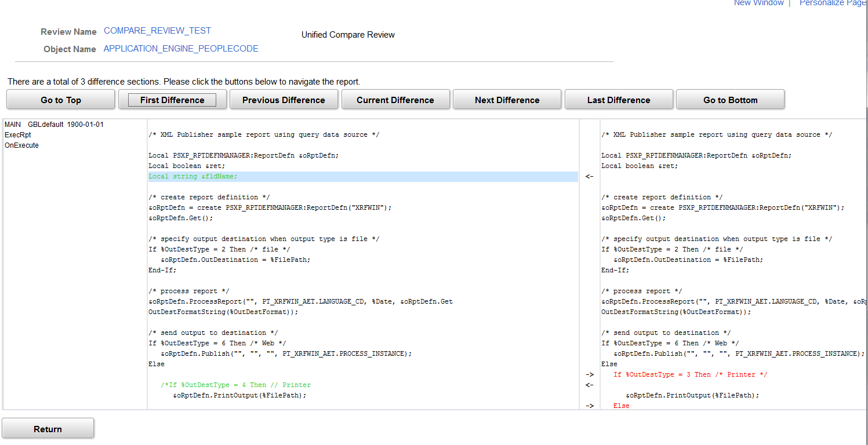Click the First Difference button

click(172, 99)
